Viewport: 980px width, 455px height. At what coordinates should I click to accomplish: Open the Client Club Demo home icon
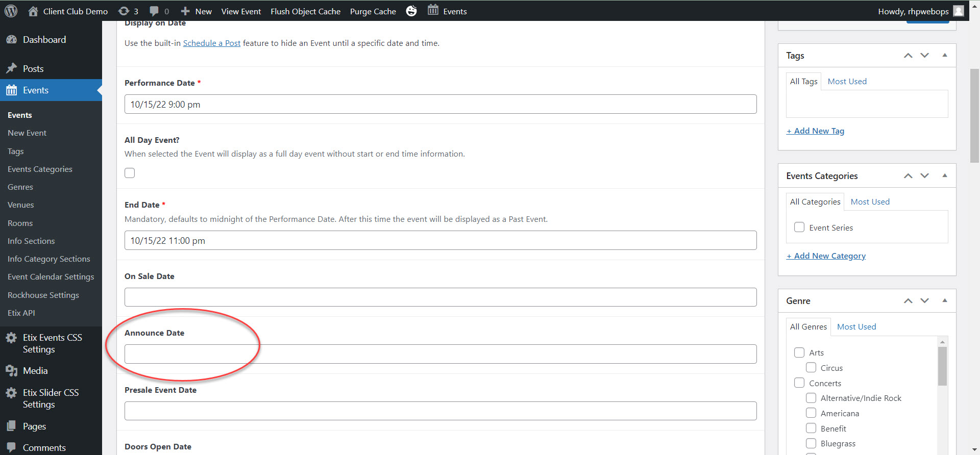pyautogui.click(x=33, y=11)
